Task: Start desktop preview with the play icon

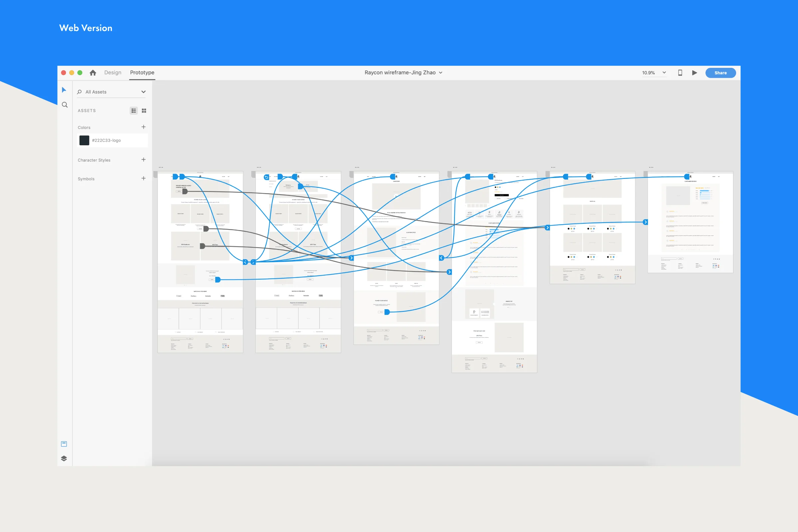Action: tap(694, 72)
